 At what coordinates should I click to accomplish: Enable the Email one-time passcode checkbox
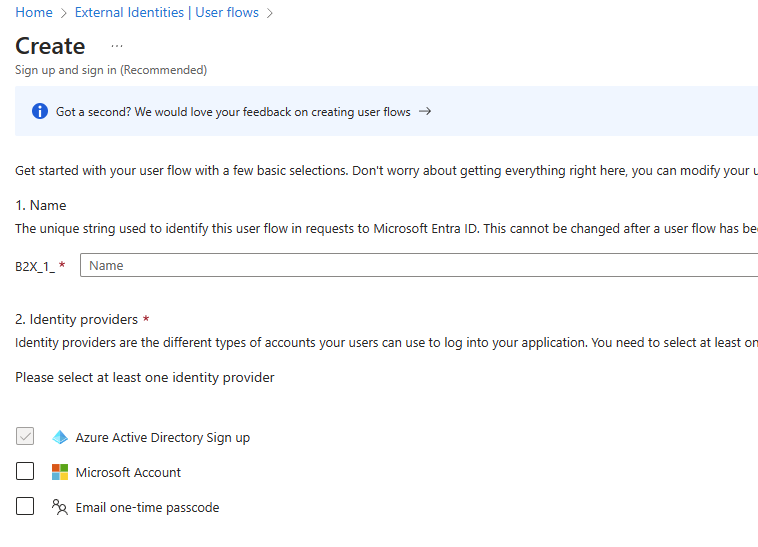(25, 506)
